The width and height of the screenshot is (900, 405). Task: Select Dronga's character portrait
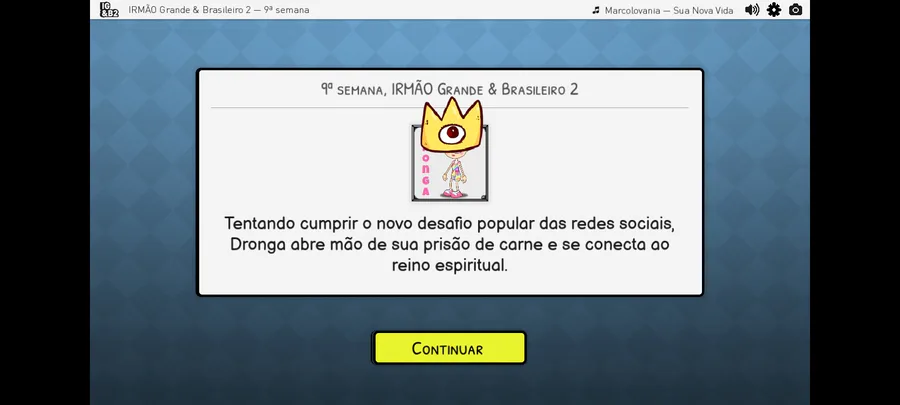tap(450, 163)
